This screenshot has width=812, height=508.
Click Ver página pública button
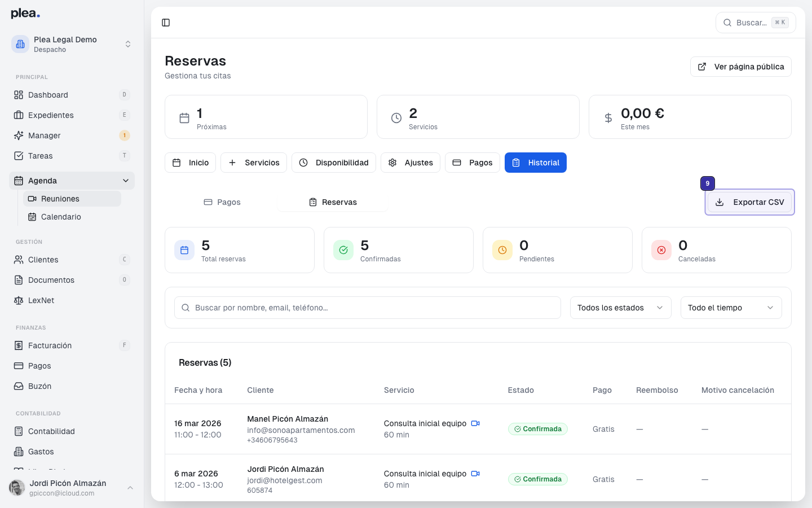coord(741,67)
